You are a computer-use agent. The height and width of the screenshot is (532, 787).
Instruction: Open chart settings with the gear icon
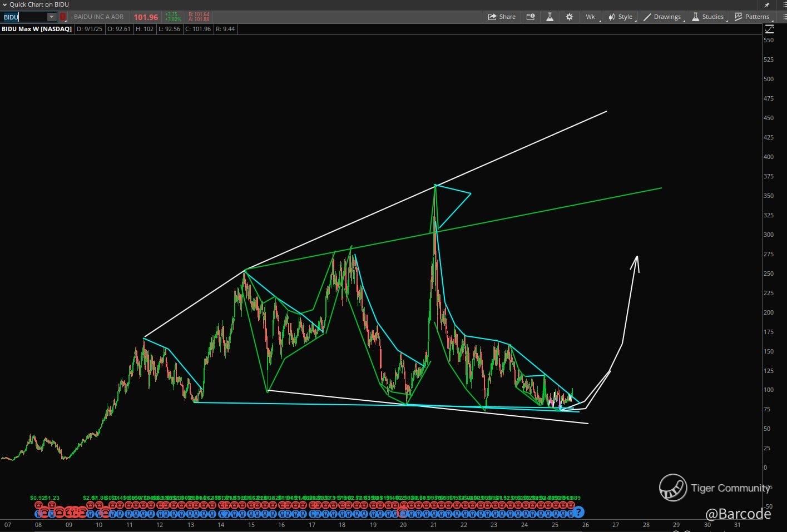pos(569,17)
